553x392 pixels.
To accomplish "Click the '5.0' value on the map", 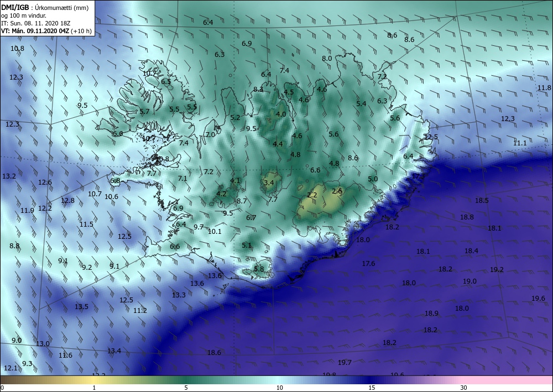I will click(x=373, y=179).
